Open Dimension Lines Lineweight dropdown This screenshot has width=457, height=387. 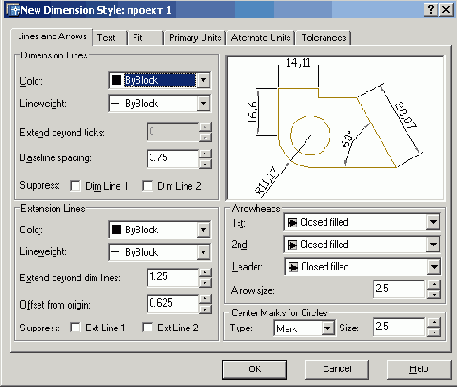[203, 103]
